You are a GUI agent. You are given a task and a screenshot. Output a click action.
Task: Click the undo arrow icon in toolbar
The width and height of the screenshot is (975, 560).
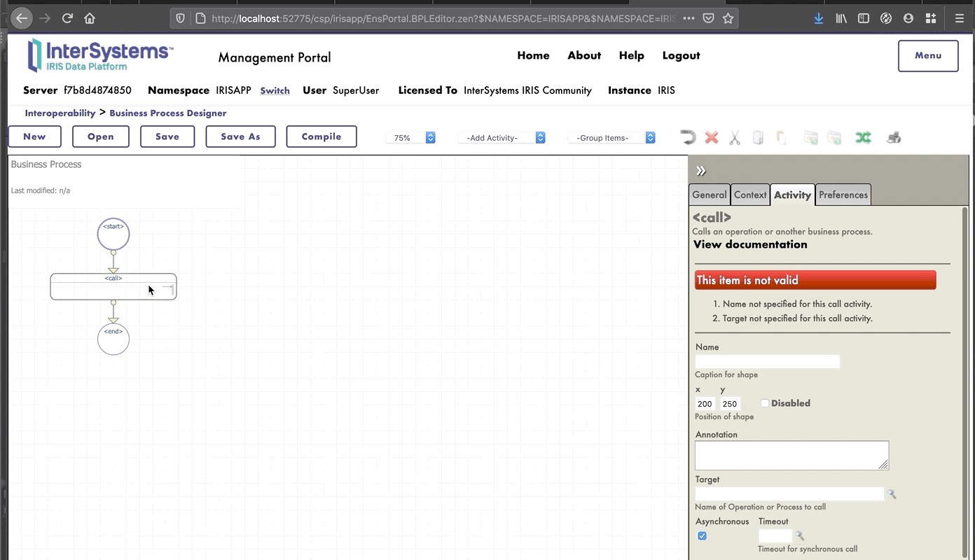point(688,137)
